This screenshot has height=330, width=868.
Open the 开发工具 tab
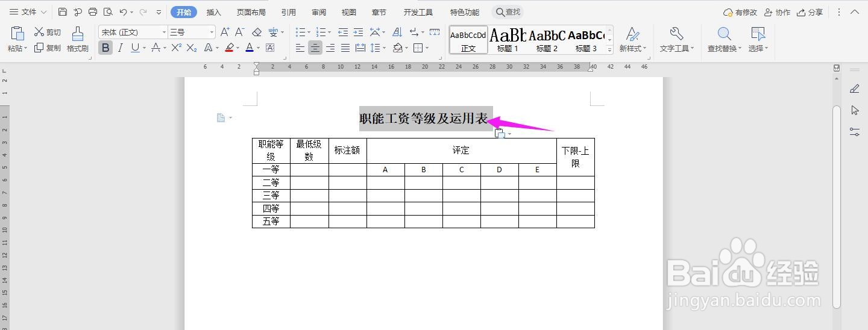pos(418,12)
